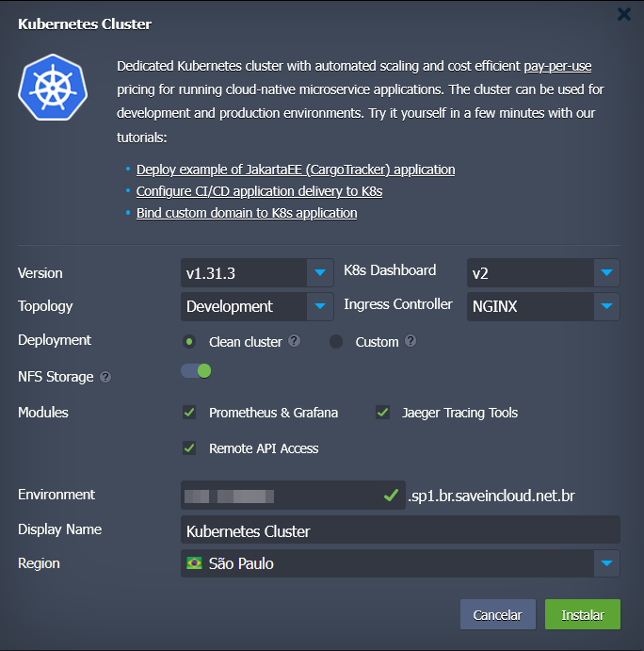Open the Version dropdown arrow

click(x=320, y=273)
